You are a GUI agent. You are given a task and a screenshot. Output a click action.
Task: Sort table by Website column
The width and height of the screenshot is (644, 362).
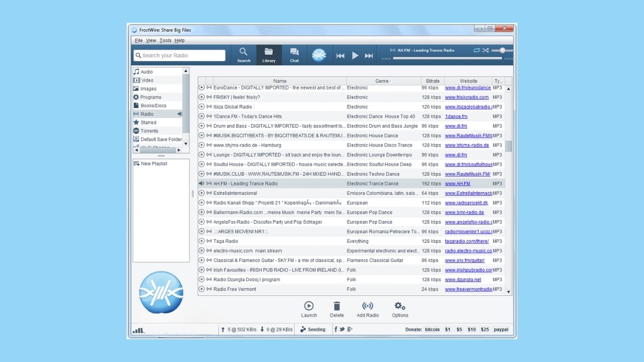(468, 81)
